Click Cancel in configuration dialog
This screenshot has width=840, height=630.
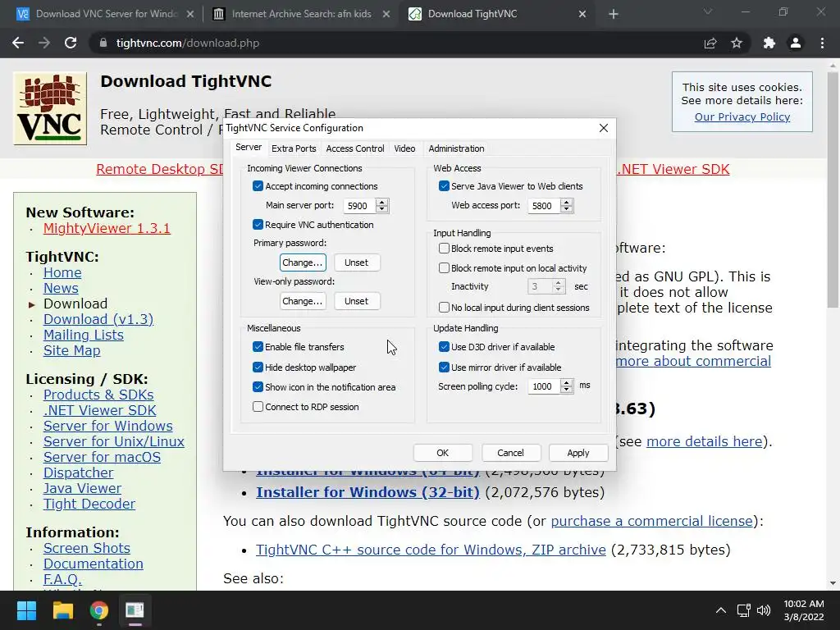510,453
